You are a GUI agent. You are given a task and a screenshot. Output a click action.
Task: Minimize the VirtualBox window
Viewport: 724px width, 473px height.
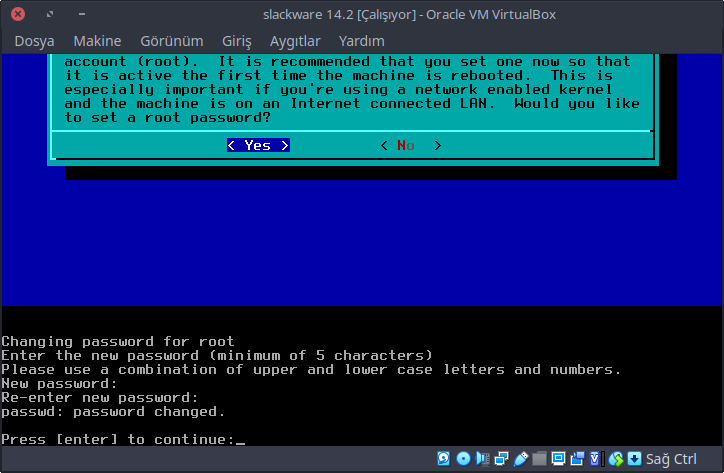point(82,14)
